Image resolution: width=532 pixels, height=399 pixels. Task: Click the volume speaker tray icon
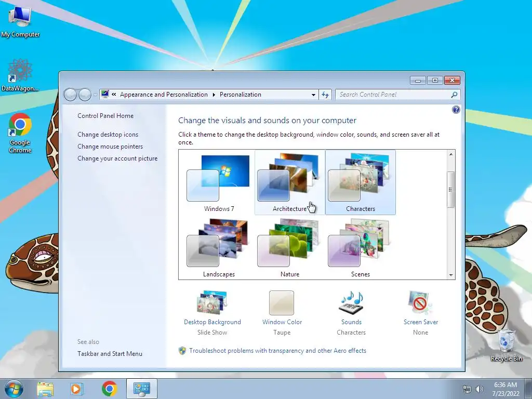click(479, 389)
